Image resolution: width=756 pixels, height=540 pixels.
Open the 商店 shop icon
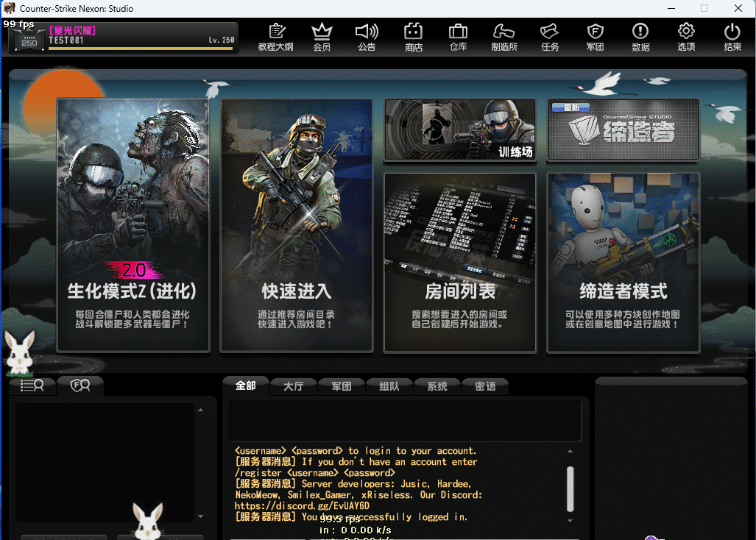coord(413,37)
